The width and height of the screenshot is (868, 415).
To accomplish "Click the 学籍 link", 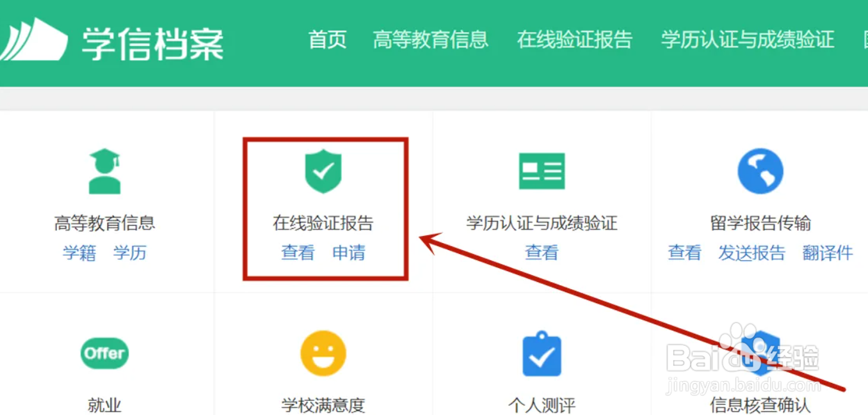I will pos(79,253).
